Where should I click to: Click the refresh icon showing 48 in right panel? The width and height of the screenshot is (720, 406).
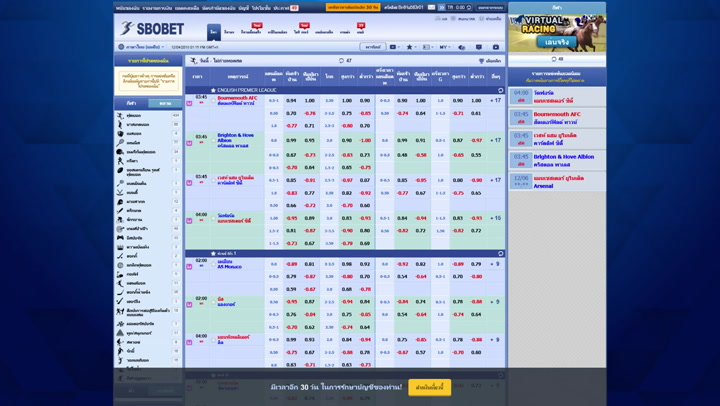554,59
